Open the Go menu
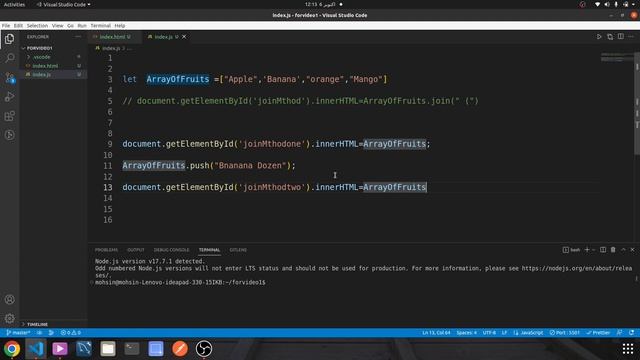The height and width of the screenshot is (360, 640). [x=70, y=25]
